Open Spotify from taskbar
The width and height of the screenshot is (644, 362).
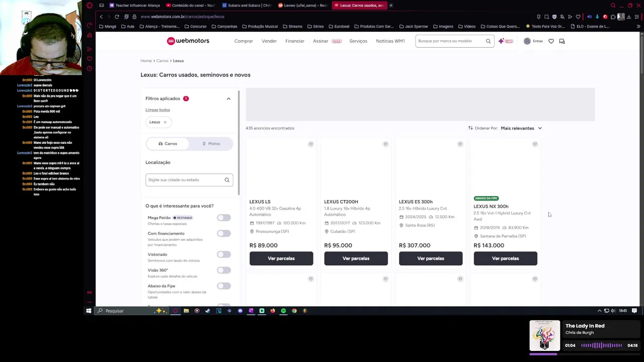point(283,311)
